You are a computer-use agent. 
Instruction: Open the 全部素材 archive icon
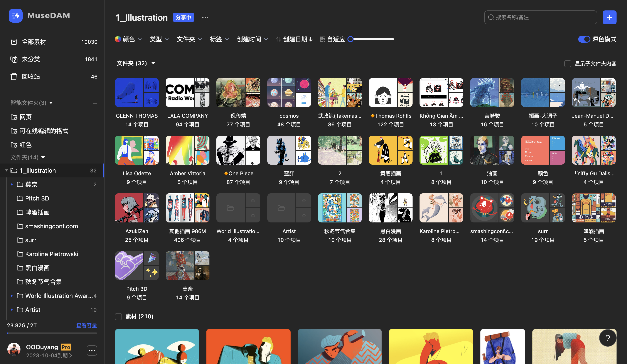pyautogui.click(x=14, y=42)
